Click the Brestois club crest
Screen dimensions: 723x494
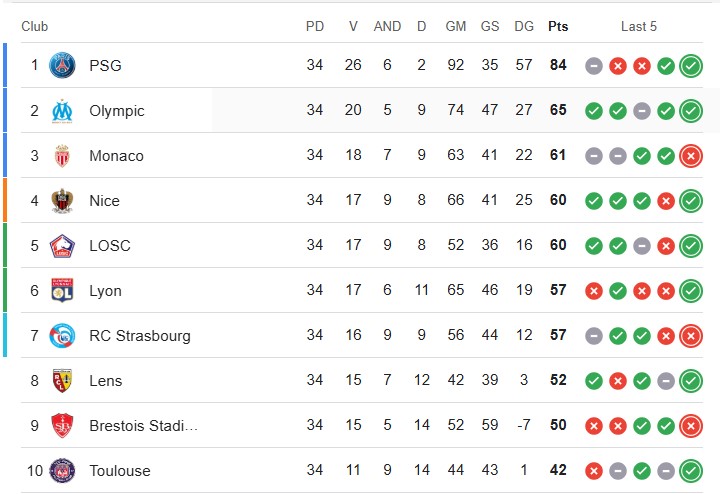[x=62, y=425]
